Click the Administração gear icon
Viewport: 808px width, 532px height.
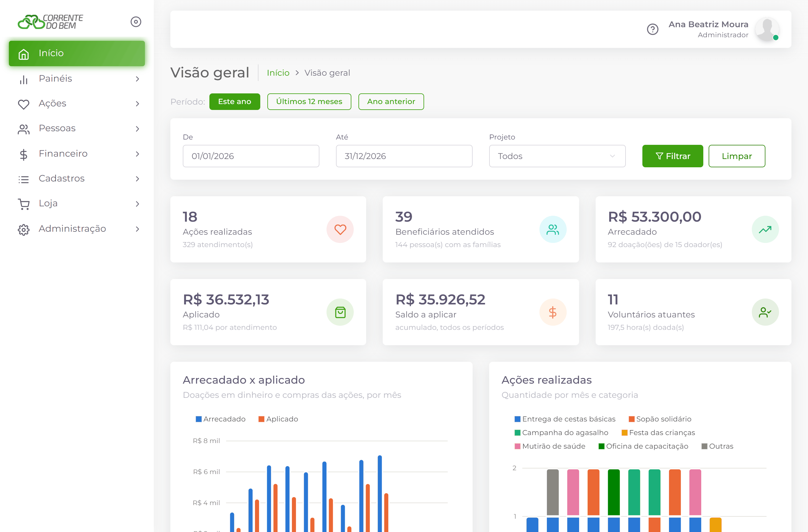23,229
